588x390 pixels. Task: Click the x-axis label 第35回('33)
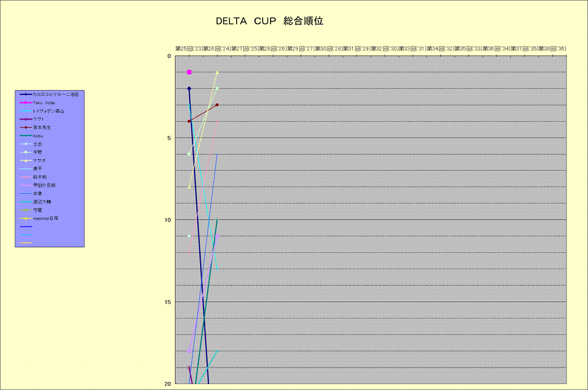[469, 48]
